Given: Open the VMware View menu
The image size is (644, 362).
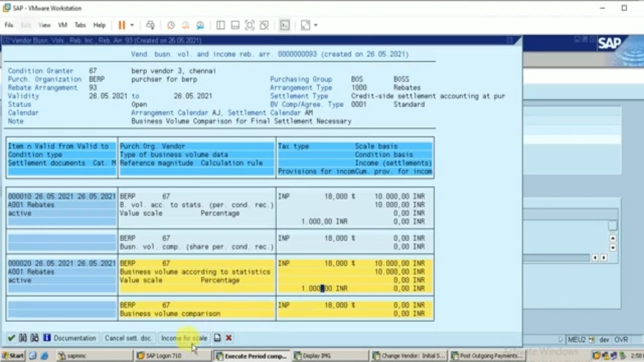Looking at the screenshot, I should 45,25.
